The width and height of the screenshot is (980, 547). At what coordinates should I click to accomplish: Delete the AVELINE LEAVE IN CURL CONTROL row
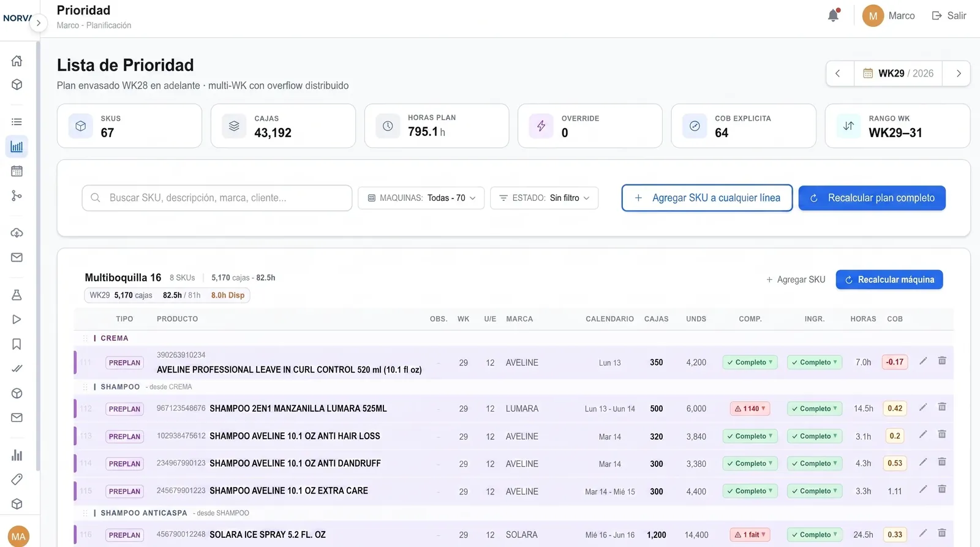point(942,361)
